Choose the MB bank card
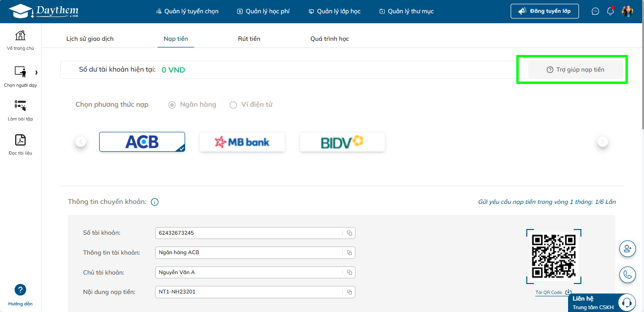Viewport: 644px width, 312px height. point(242,142)
